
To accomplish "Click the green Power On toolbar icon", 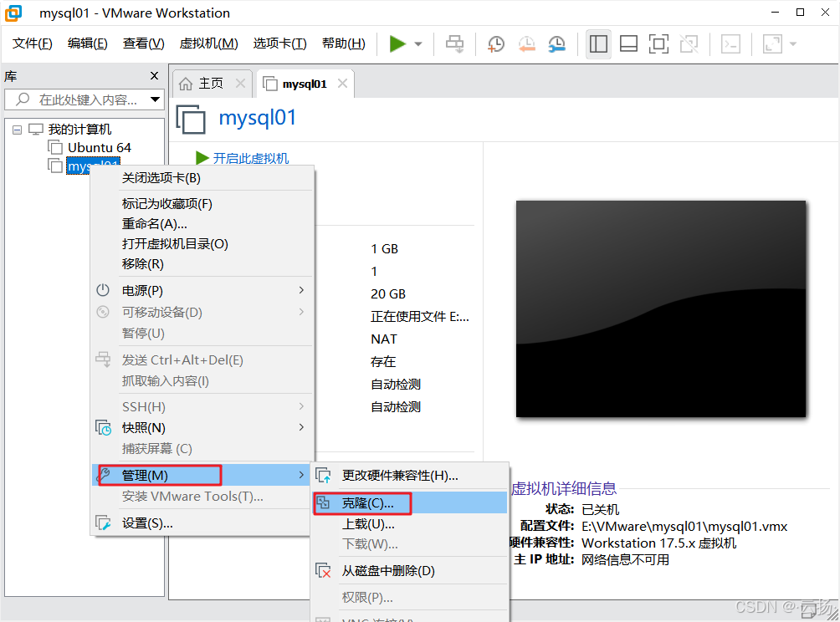I will [x=397, y=44].
